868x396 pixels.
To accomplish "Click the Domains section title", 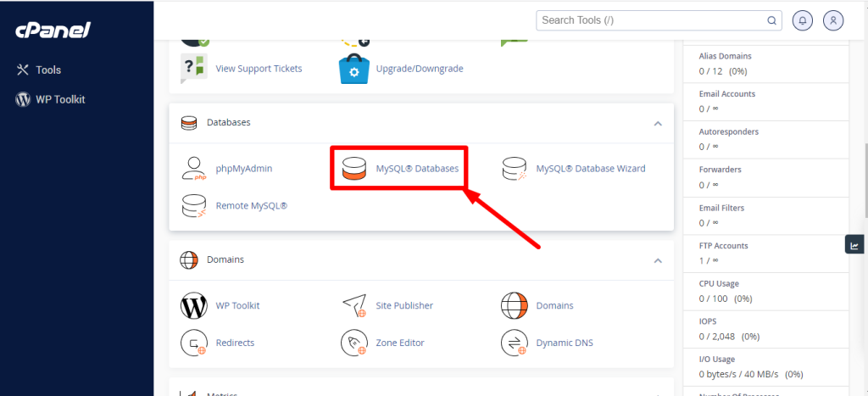I will tap(225, 259).
